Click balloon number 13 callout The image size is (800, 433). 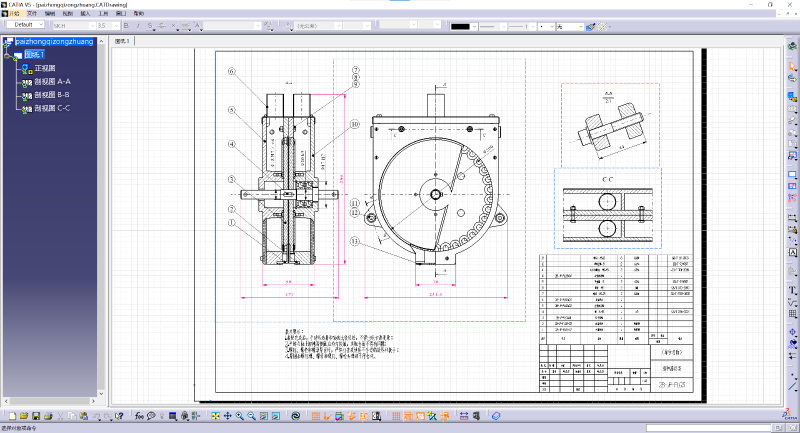point(354,241)
